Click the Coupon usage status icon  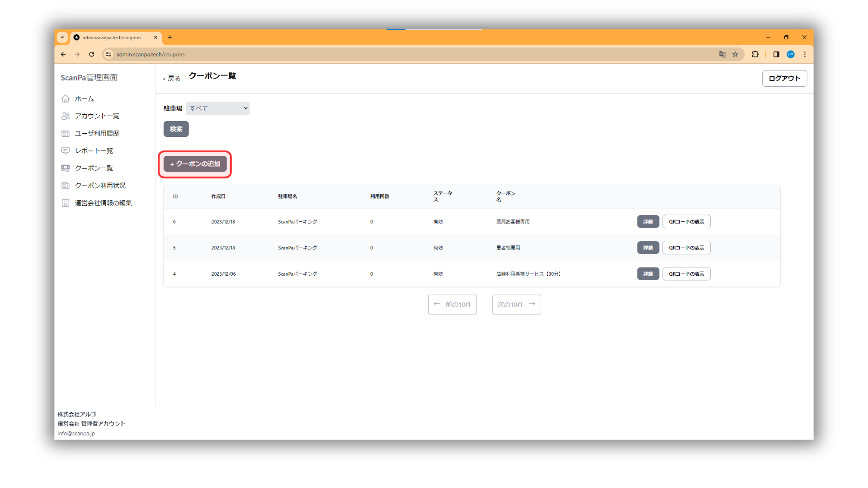[x=66, y=185]
